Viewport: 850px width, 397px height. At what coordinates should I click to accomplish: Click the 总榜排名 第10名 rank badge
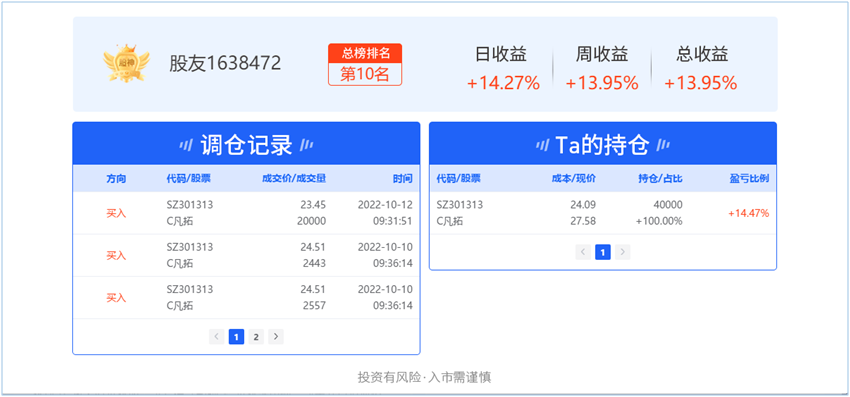365,65
